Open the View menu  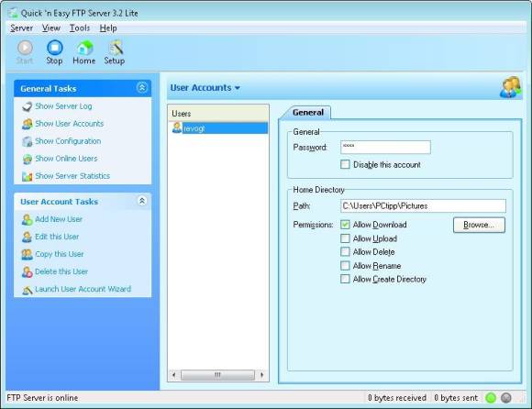pos(51,28)
